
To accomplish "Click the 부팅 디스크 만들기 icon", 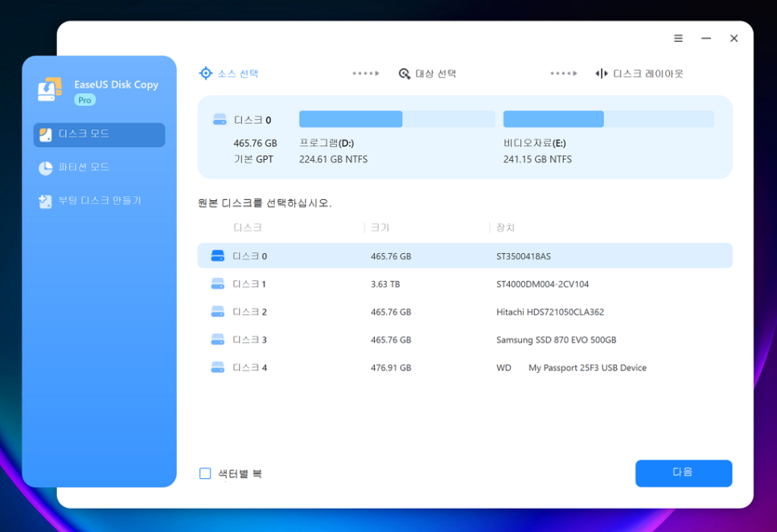I will point(45,202).
